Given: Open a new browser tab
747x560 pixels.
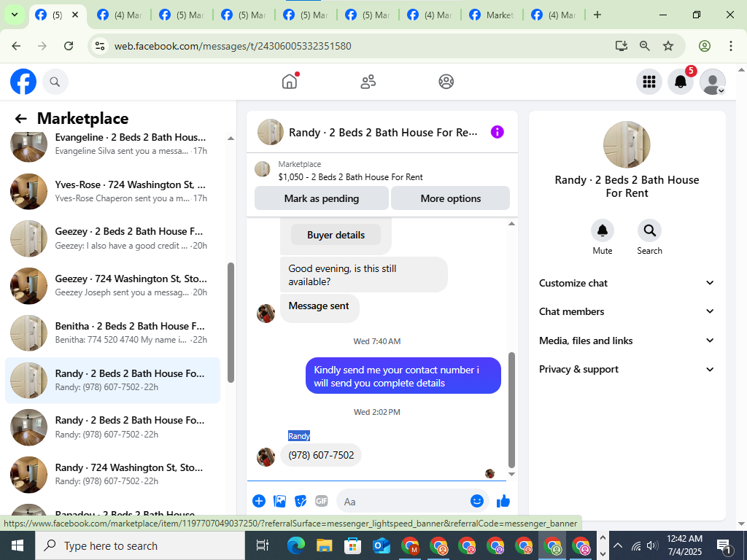Looking at the screenshot, I should [x=597, y=15].
